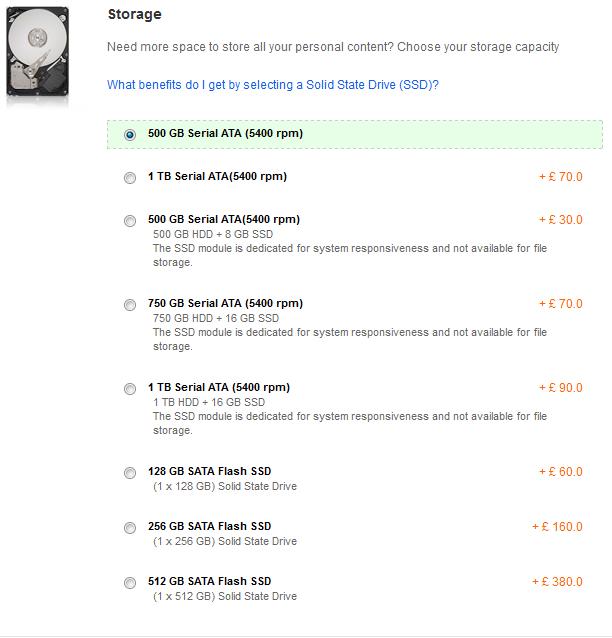Choose the 512 GB SATA Flash SSD radio button
Viewport: 612px width, 638px height.
tap(130, 583)
